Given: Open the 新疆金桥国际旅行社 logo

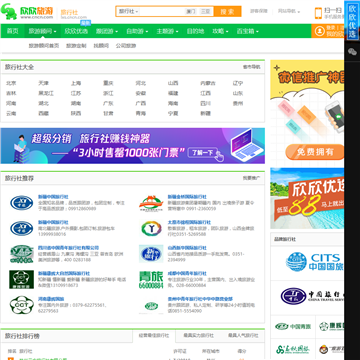Looking at the screenshot, I should point(151,203).
